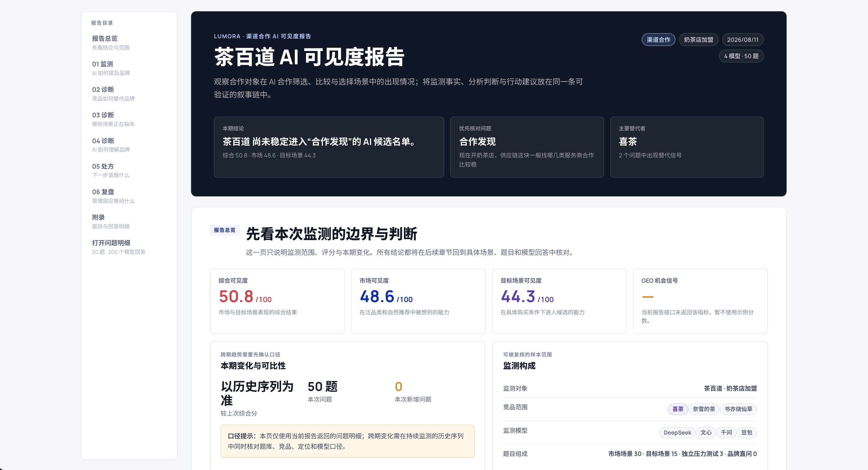Navigate to 04 诊断 AI 如何理解品牌
Image resolution: width=868 pixels, height=470 pixels.
coord(129,145)
